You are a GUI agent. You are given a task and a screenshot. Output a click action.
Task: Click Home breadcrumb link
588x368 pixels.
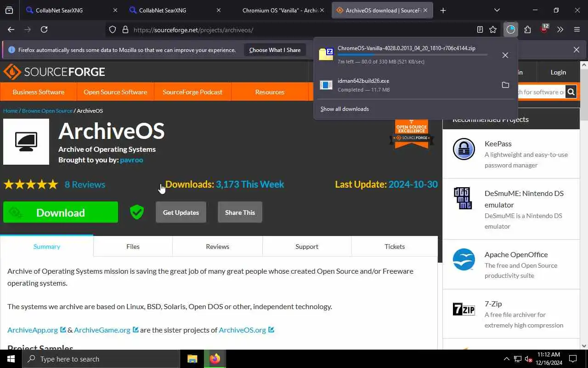point(10,111)
